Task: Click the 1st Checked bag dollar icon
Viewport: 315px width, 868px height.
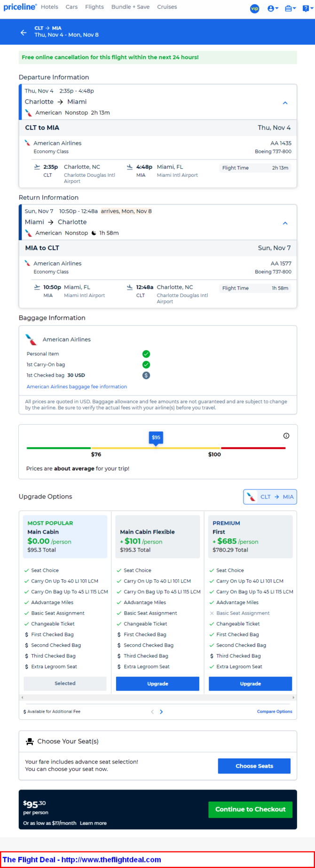Action: click(x=146, y=375)
